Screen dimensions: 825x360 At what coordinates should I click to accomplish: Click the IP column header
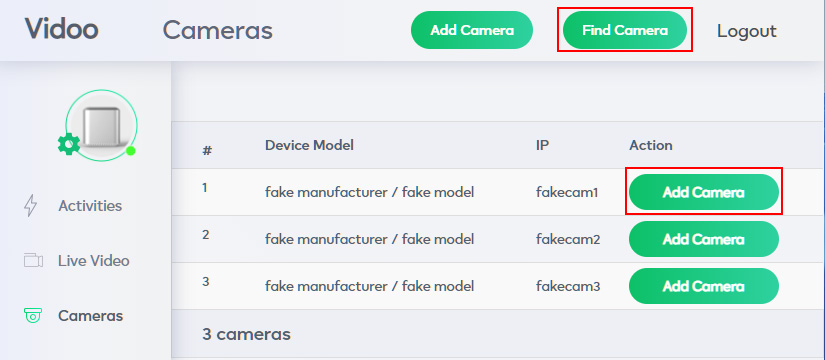tap(542, 145)
